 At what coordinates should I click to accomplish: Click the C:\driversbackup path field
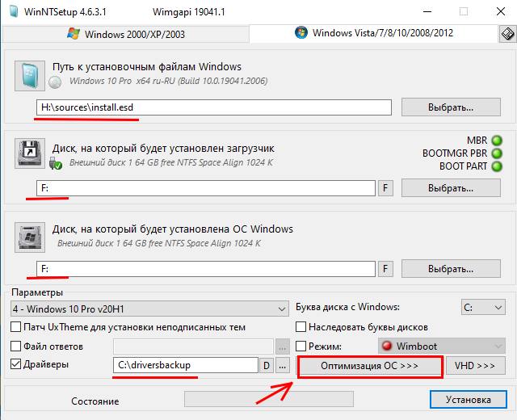pos(186,365)
